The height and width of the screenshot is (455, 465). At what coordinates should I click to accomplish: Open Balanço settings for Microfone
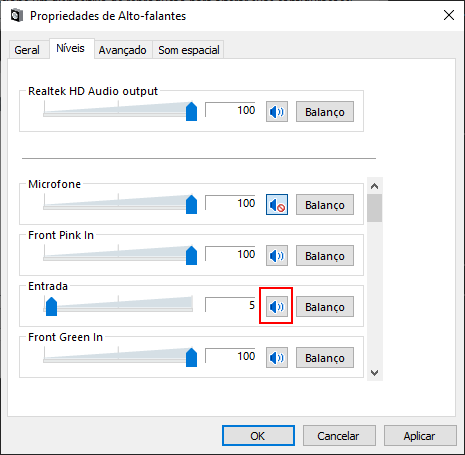coord(325,205)
